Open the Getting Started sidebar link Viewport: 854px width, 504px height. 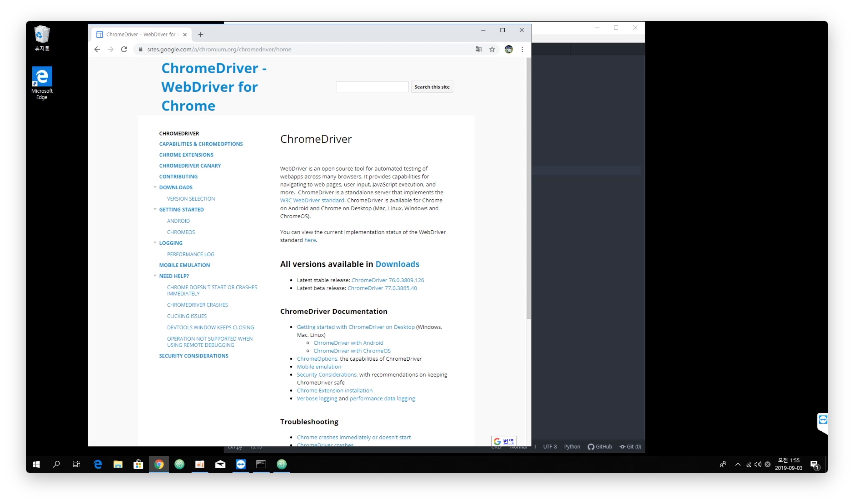coord(181,209)
